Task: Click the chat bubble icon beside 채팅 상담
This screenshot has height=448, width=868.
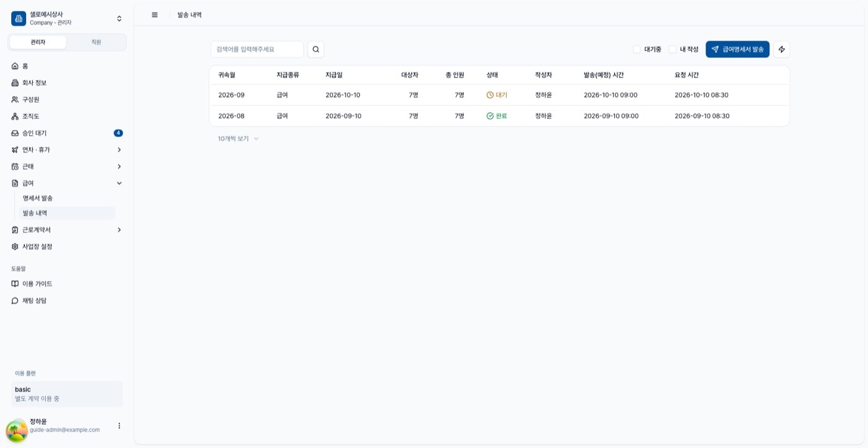Action: pyautogui.click(x=15, y=301)
